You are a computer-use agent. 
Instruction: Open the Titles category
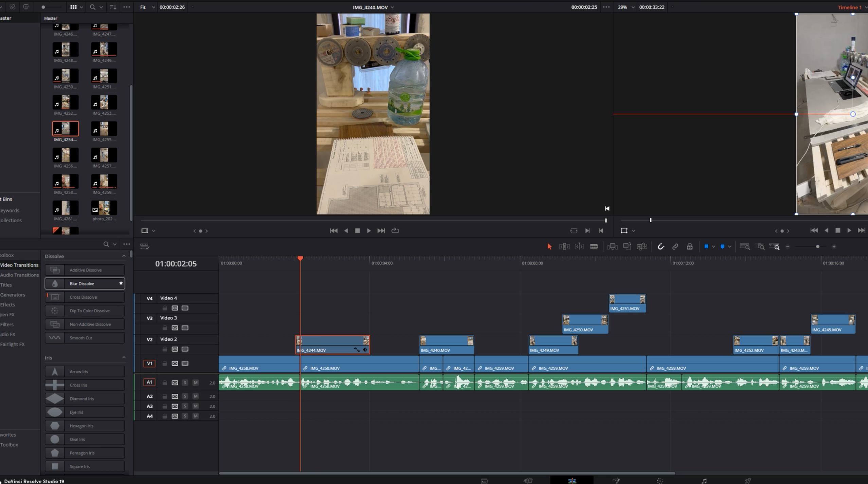click(x=6, y=285)
